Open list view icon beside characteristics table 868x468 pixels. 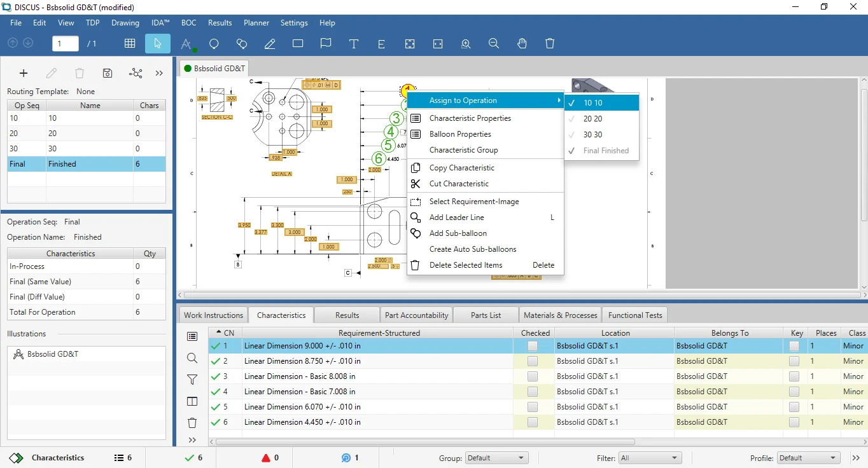(192, 336)
